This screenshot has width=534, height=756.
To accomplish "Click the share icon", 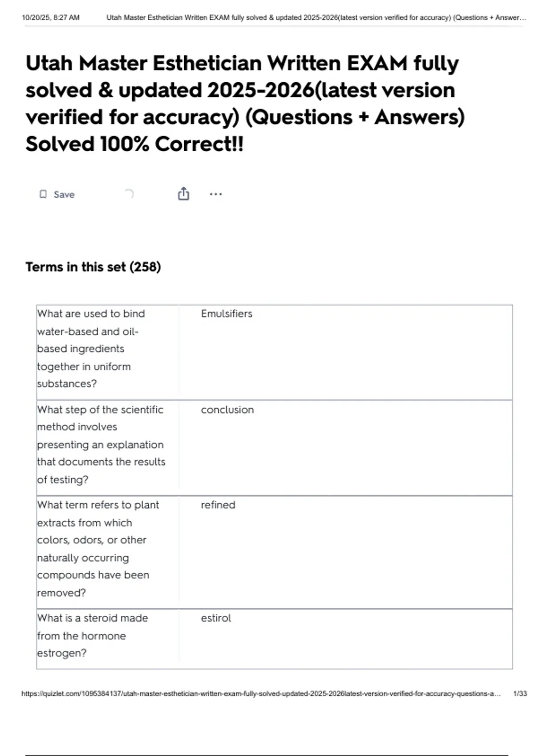I will coord(183,194).
